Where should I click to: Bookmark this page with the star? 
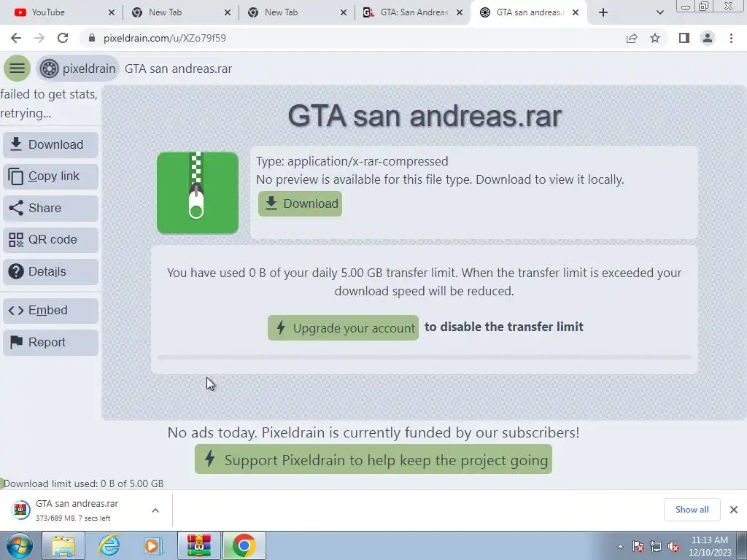[x=655, y=38]
